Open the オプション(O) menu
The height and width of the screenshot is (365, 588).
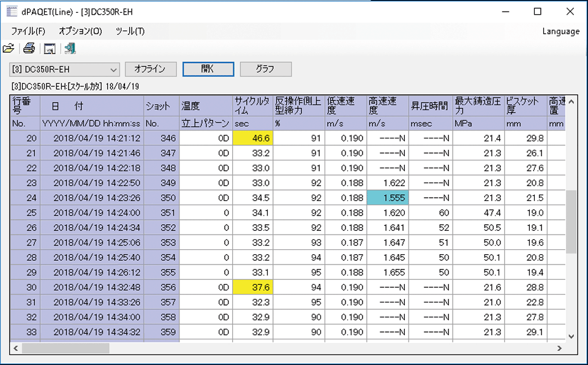[80, 31]
